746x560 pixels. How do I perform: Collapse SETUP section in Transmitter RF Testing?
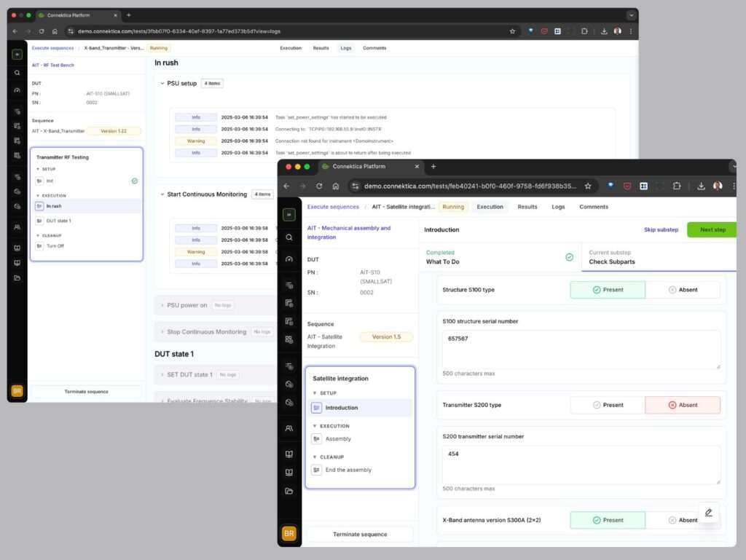(x=38, y=169)
